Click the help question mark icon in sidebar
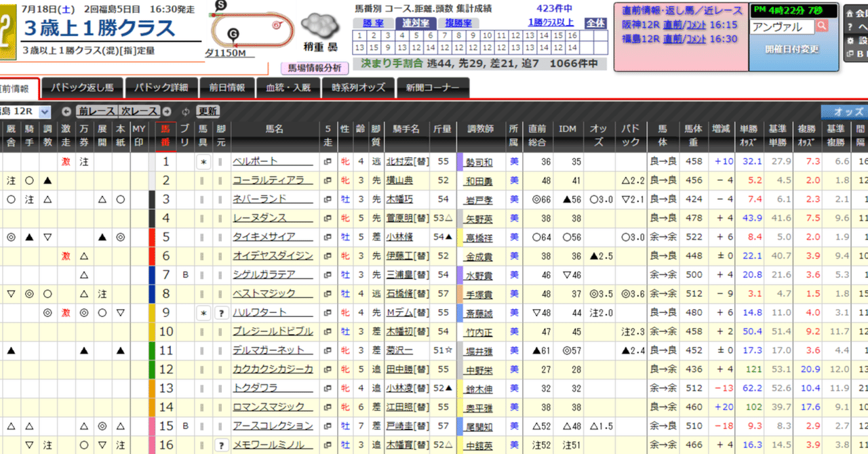Image resolution: width=868 pixels, height=454 pixels. 850,26
